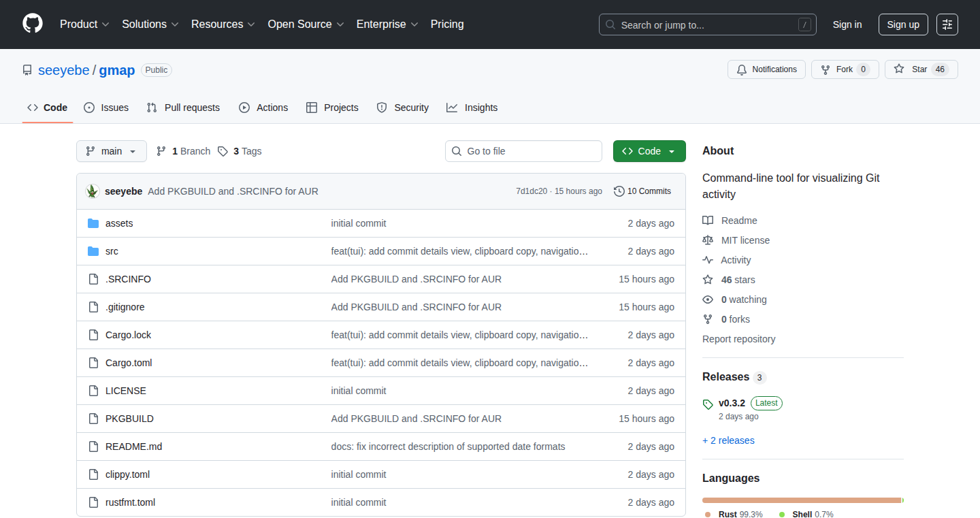Open the green Code dropdown button
980x518 pixels.
click(649, 151)
